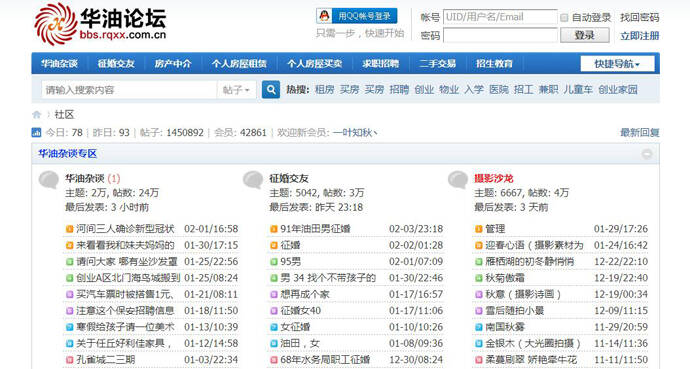Open the 二手交易 nav tab
690x369 pixels.
[x=437, y=64]
